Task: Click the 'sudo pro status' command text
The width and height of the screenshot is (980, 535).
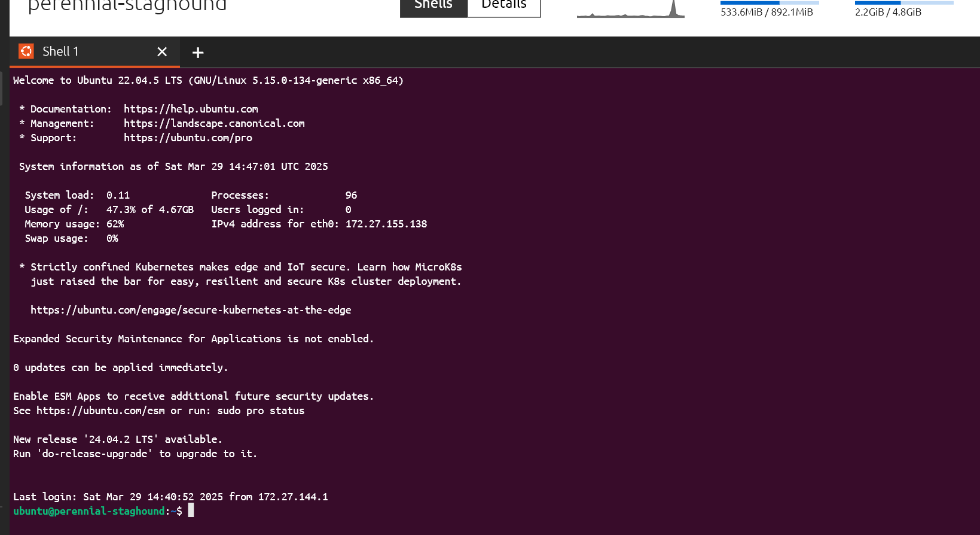Action: (x=261, y=411)
